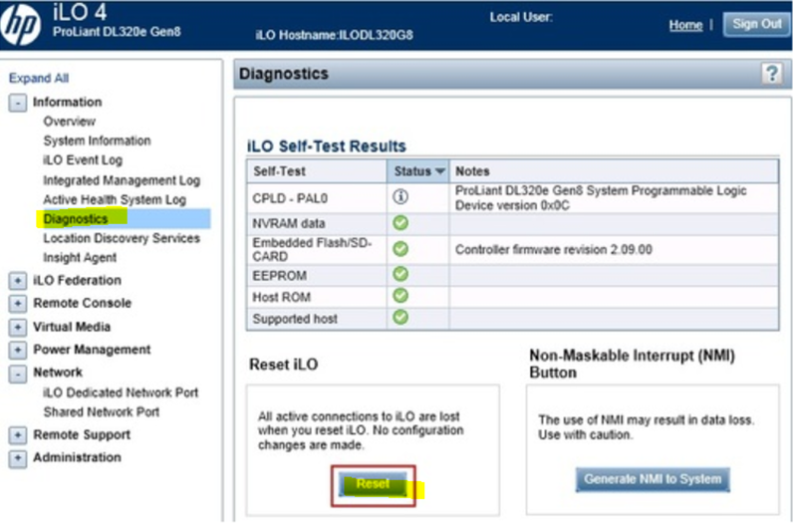Click the 'Device version 0x0C' note text

[x=512, y=206]
